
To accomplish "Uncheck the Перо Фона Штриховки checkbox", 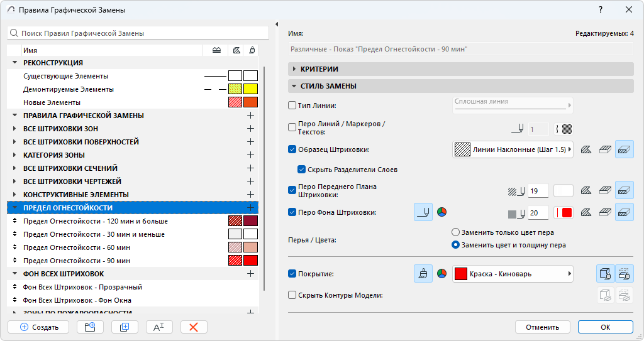I will coord(292,212).
